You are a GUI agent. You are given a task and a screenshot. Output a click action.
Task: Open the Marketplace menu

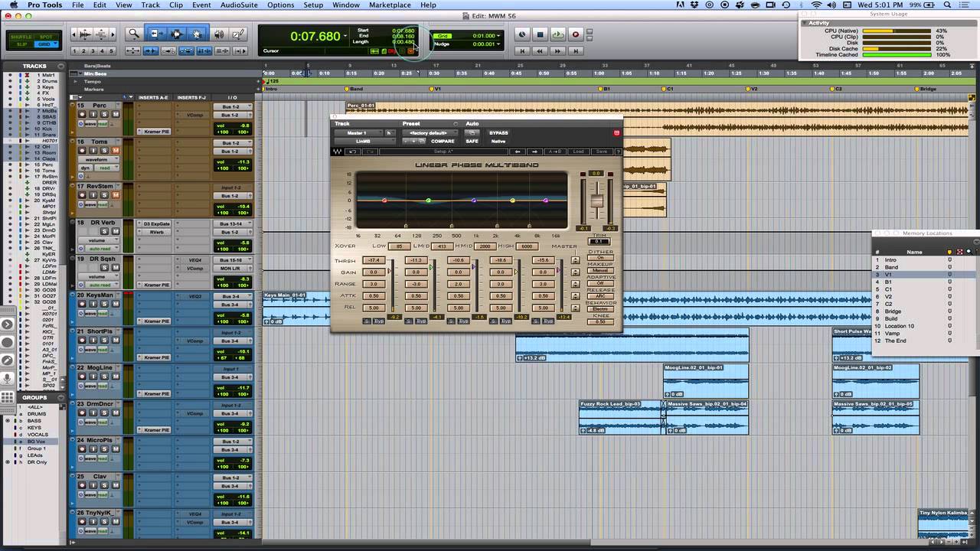(390, 5)
